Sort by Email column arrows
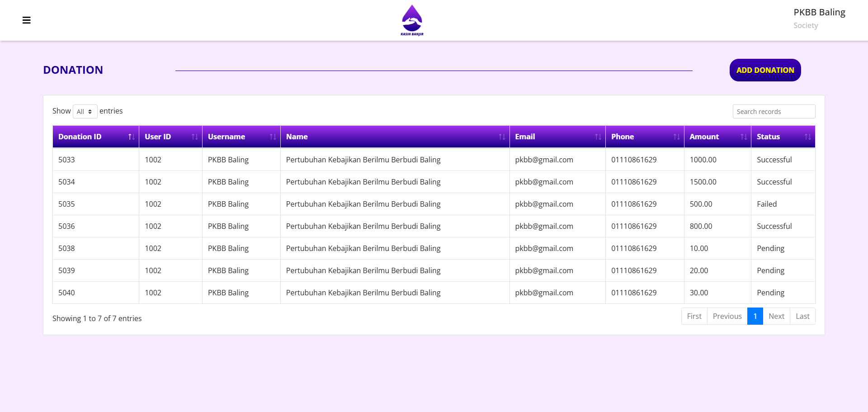Screen dimensions: 868x412 598,137
